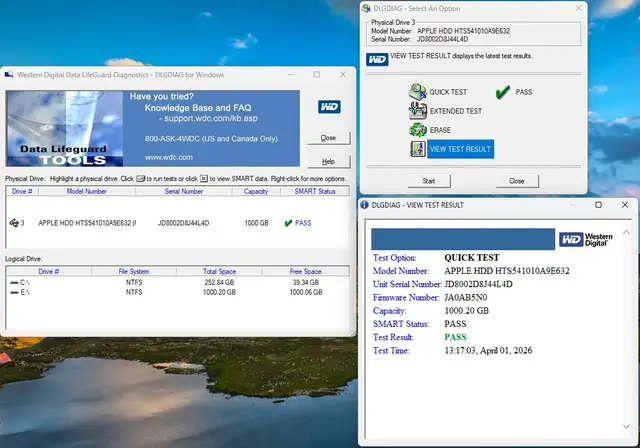The height and width of the screenshot is (448, 640).
Task: Sort physical drives by Model Number column
Action: coord(87,191)
